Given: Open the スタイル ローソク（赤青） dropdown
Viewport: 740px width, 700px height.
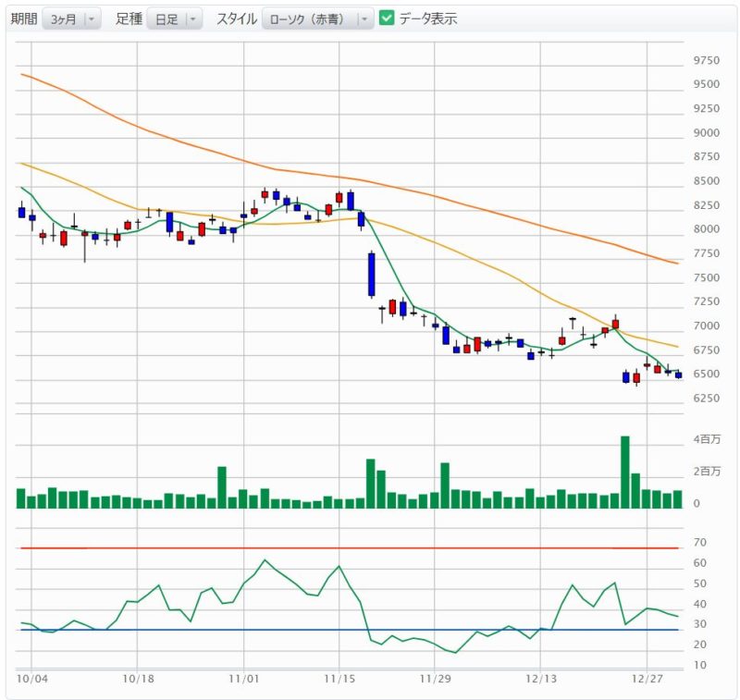Looking at the screenshot, I should 317,18.
